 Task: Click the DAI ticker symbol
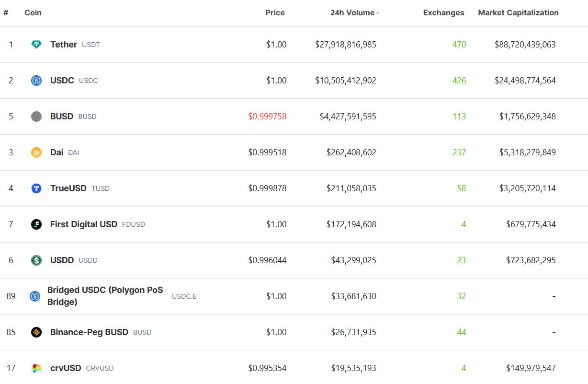pyautogui.click(x=73, y=152)
